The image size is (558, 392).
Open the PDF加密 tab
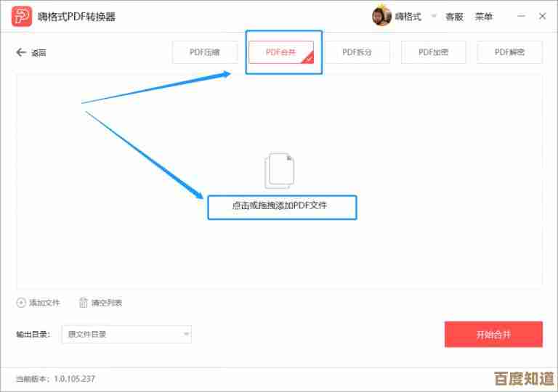pos(433,52)
